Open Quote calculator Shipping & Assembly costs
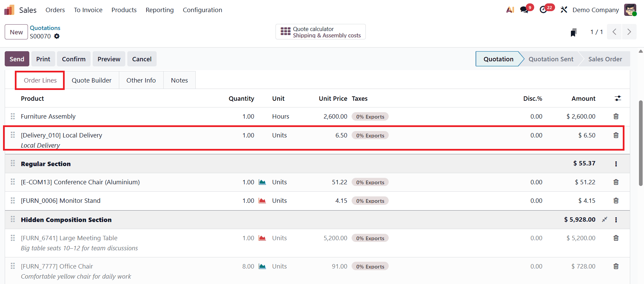 click(x=321, y=32)
